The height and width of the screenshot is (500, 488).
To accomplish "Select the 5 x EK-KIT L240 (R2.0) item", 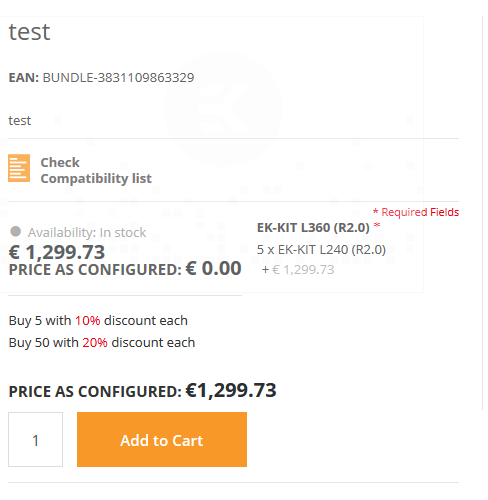I will [x=321, y=250].
